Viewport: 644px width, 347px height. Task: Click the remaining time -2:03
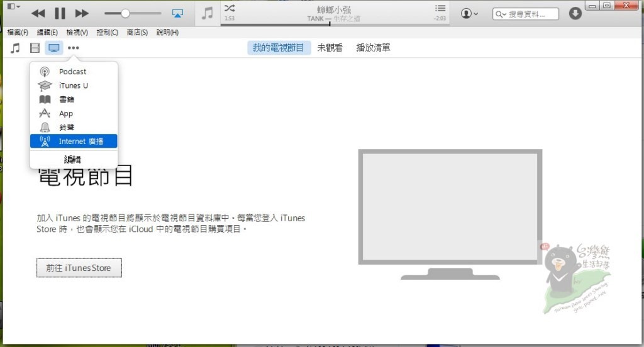coord(440,18)
